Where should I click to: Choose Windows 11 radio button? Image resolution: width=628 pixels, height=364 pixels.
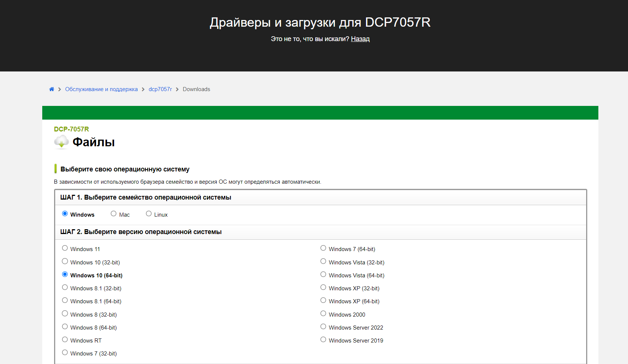[65, 248]
